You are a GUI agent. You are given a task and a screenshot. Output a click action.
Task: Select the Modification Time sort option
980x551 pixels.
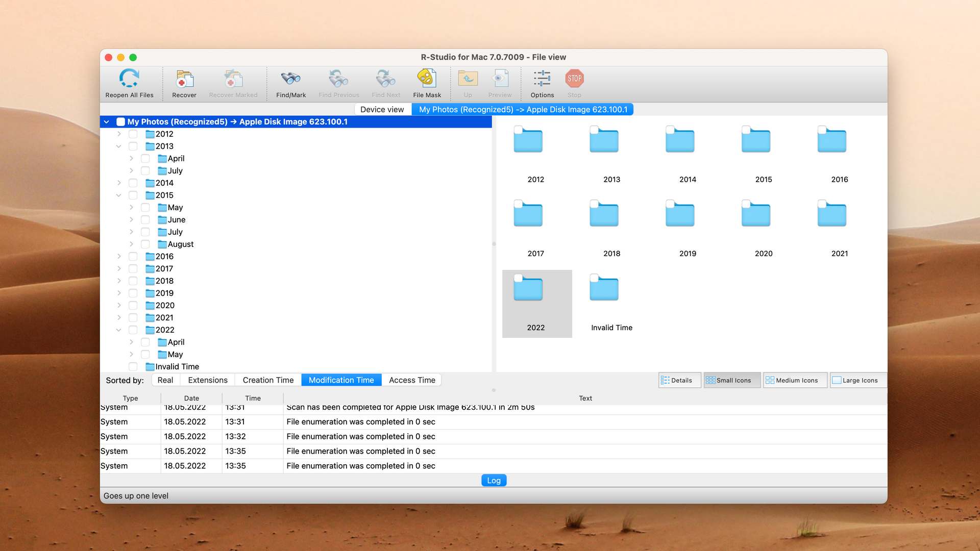(341, 380)
